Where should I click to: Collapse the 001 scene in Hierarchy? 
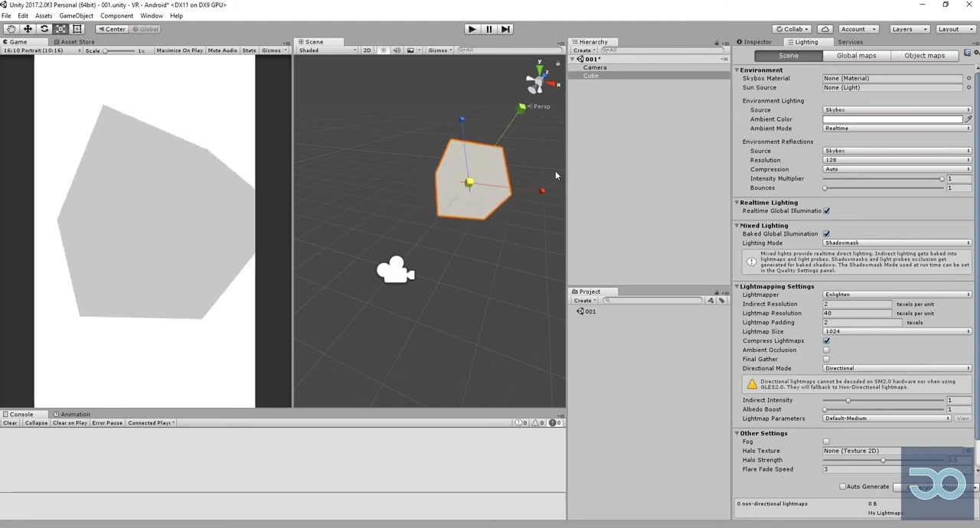coord(573,59)
